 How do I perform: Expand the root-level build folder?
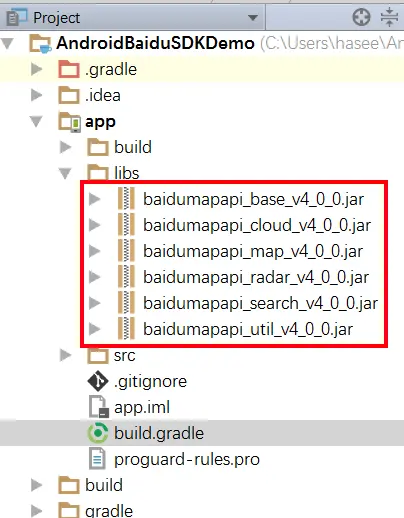[x=36, y=485]
